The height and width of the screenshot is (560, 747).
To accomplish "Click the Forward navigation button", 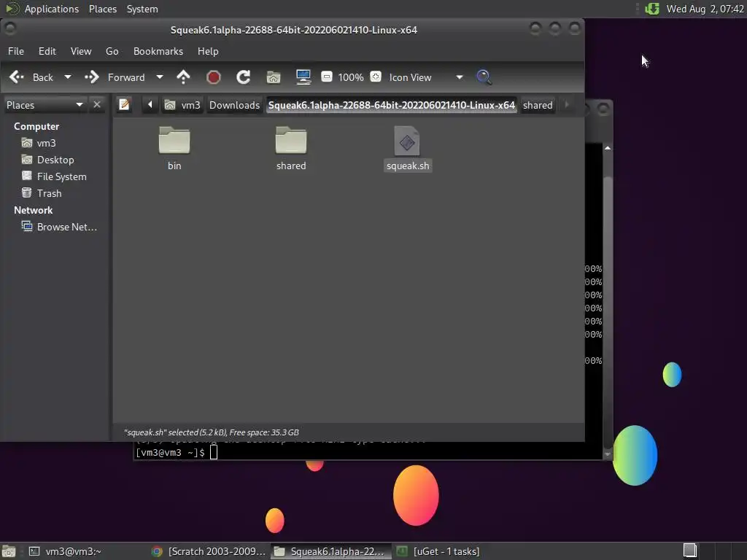I will [x=115, y=77].
